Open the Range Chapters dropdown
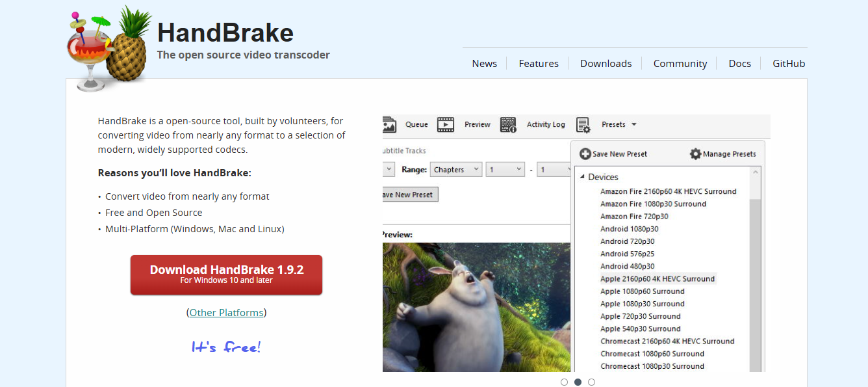 [456, 170]
